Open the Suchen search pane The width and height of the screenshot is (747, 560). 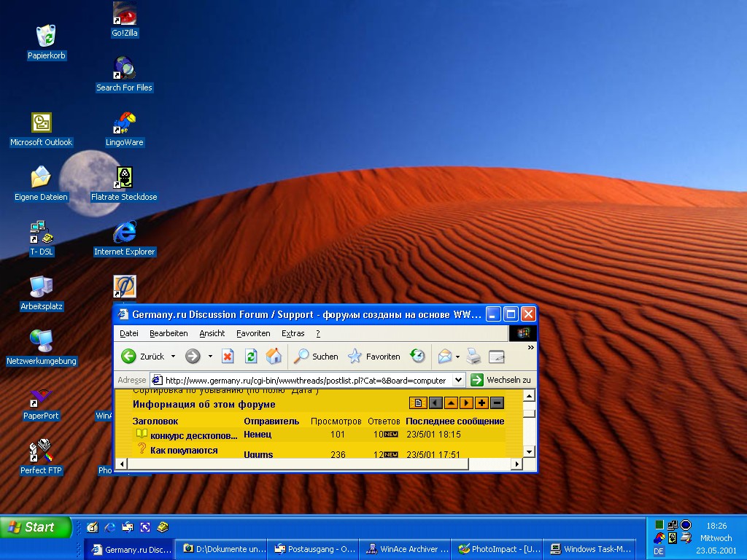point(316,356)
